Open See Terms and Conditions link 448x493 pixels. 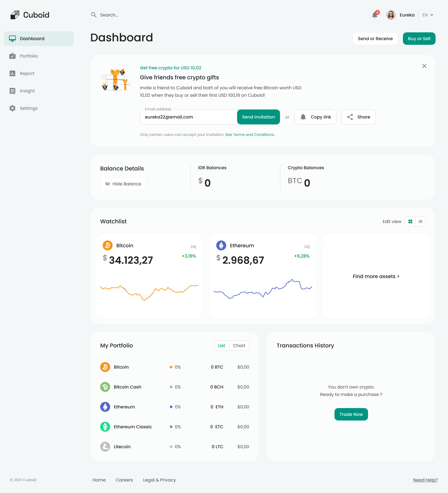pyautogui.click(x=250, y=135)
